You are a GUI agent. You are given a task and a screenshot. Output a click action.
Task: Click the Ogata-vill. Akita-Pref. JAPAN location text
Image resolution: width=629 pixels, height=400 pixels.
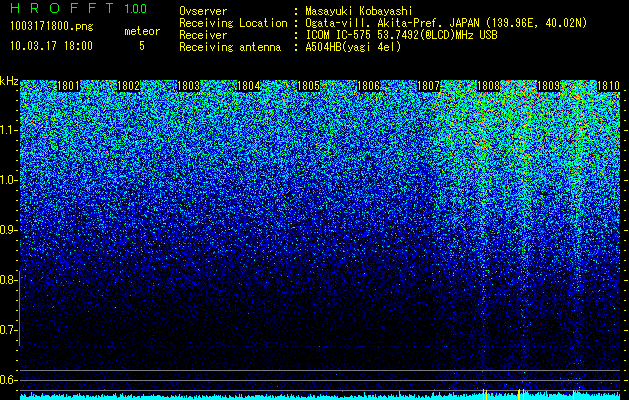[446, 23]
